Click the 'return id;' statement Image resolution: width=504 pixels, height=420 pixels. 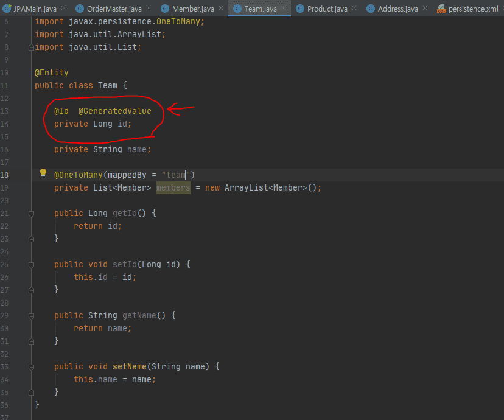click(98, 226)
